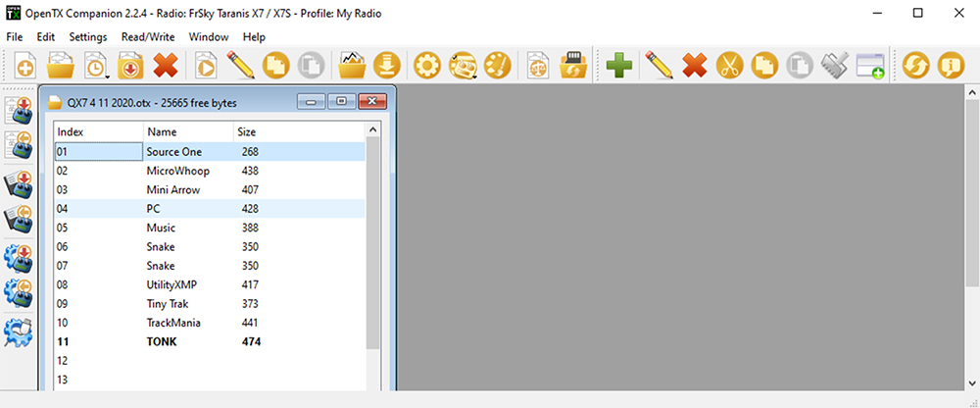Open the downloads dialog

pos(387,65)
